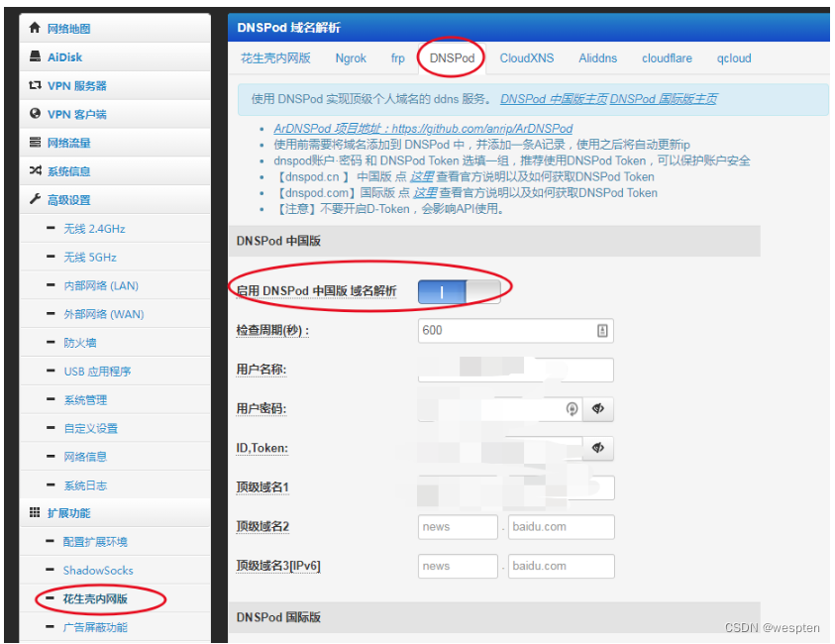Open 花生壳内网版 in the sidebar
The image size is (835, 644).
tap(95, 598)
